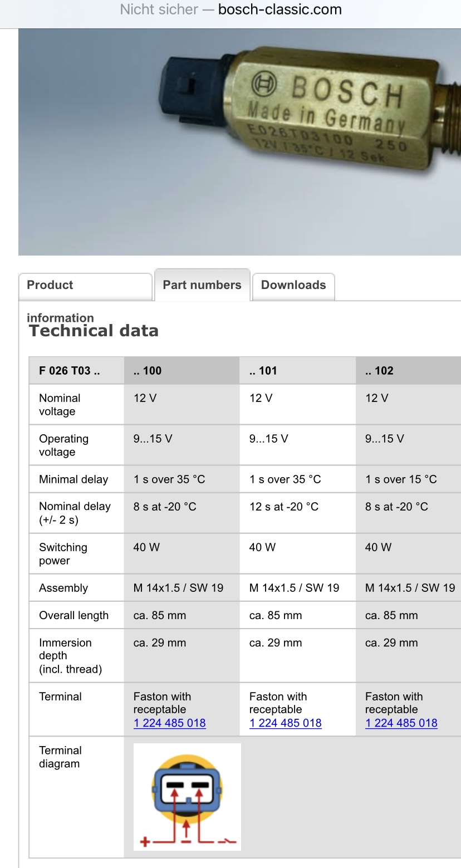Image resolution: width=461 pixels, height=868 pixels.
Task: Select '9...15 V' operating voltage in column 102
Action: coord(385,439)
